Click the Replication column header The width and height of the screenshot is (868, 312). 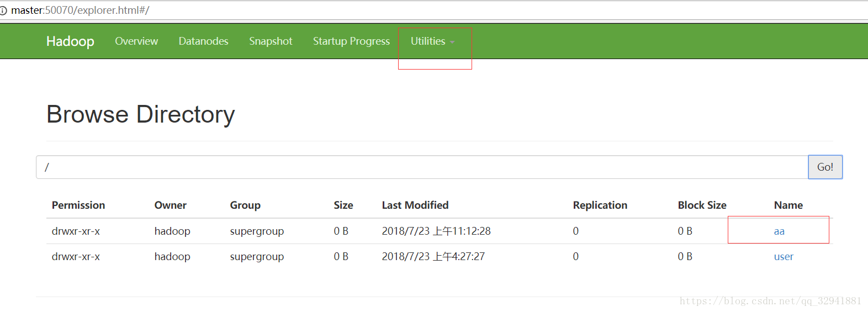pyautogui.click(x=600, y=205)
